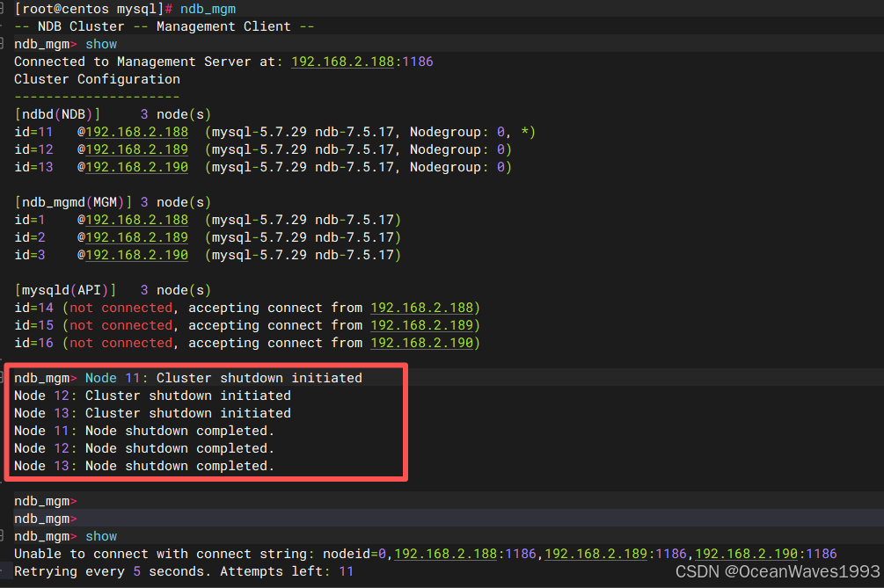
Task: Click 192.168.2.189 in the connect string line
Action: click(595, 554)
